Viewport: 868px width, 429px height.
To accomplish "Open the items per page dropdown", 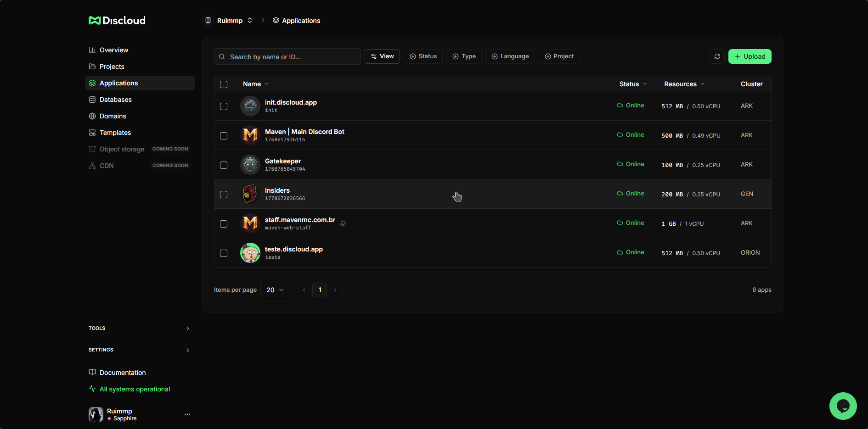I will point(276,290).
